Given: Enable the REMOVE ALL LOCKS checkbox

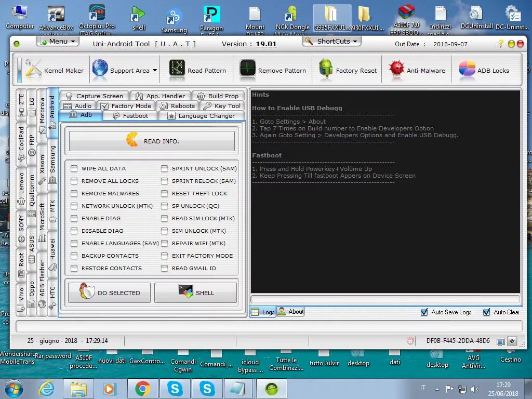Looking at the screenshot, I should point(74,181).
